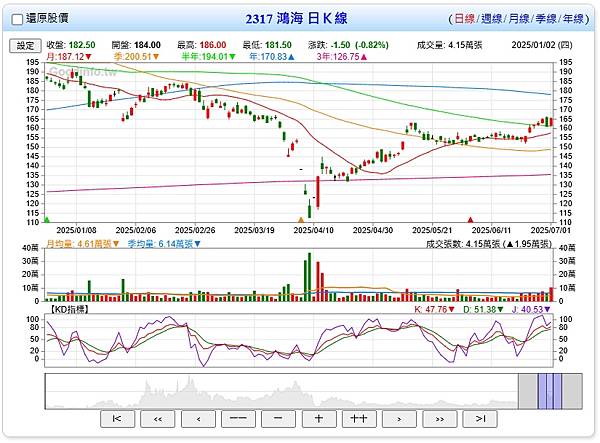600x443 pixels.
Task: Click the 最低: 181.50 low price
Action: [267, 45]
